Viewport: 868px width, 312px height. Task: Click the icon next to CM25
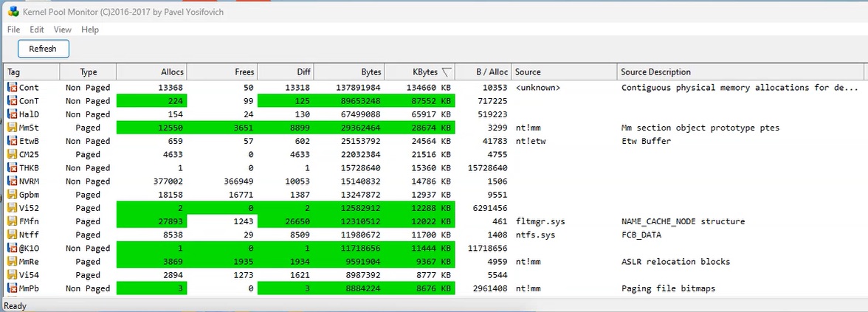click(12, 154)
